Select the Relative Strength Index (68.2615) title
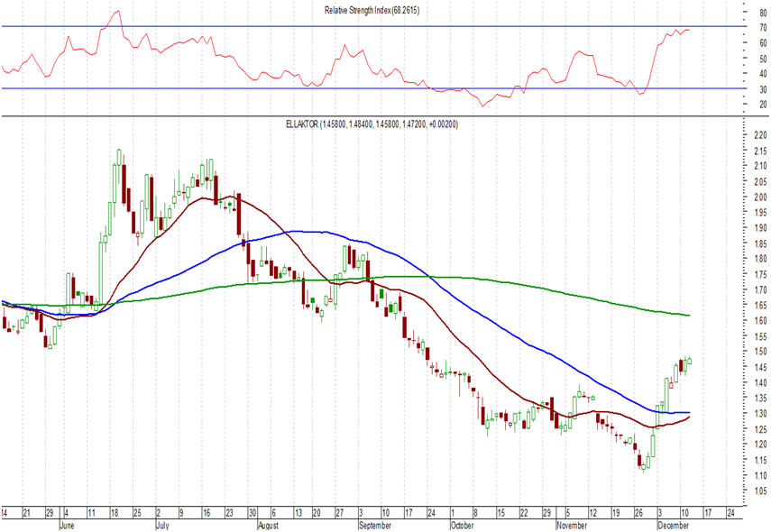The width and height of the screenshot is (771, 532). point(372,10)
